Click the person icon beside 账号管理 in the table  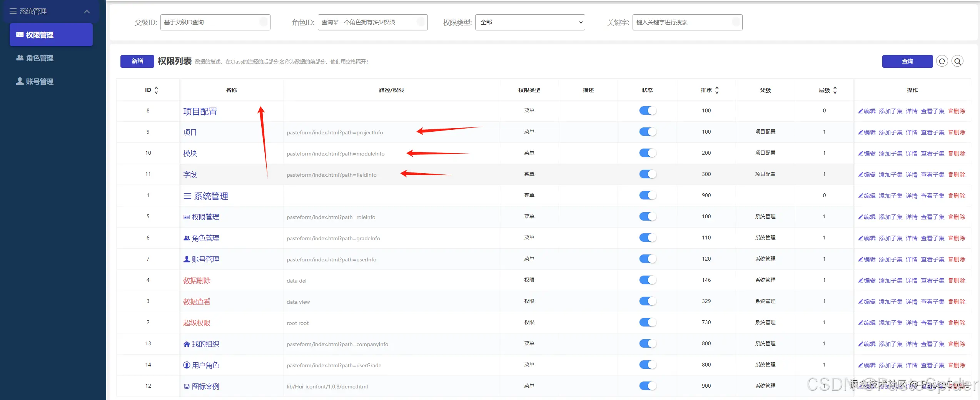(x=187, y=259)
